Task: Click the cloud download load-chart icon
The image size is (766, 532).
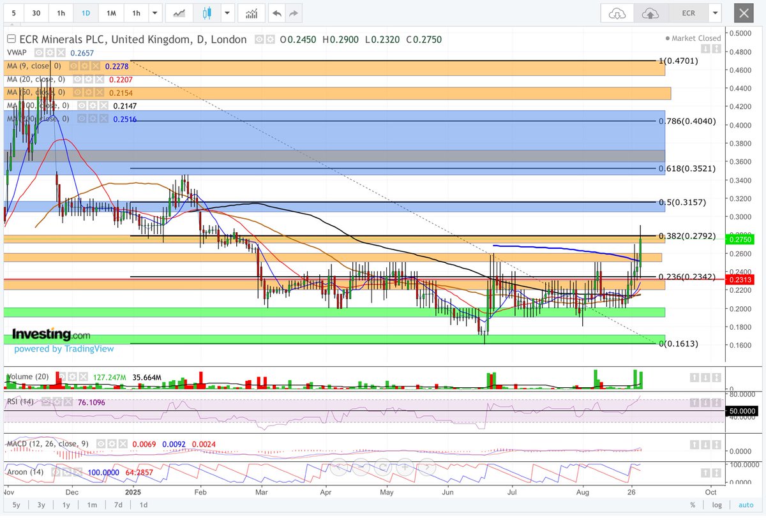Action: pyautogui.click(x=617, y=13)
